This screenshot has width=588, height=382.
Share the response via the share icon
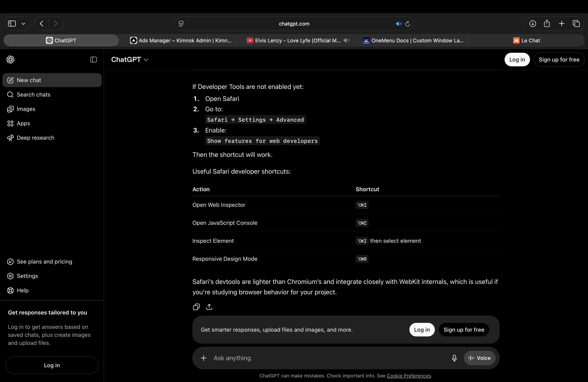point(209,307)
